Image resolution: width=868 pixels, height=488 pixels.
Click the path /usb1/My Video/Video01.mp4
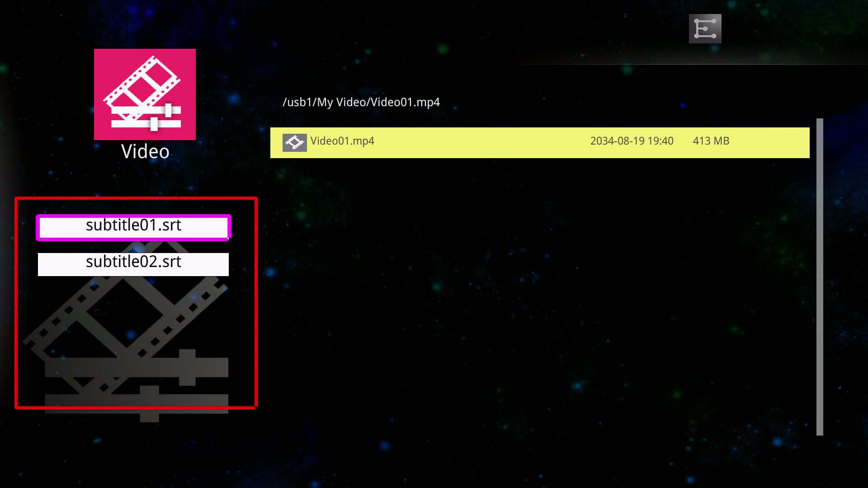[361, 102]
